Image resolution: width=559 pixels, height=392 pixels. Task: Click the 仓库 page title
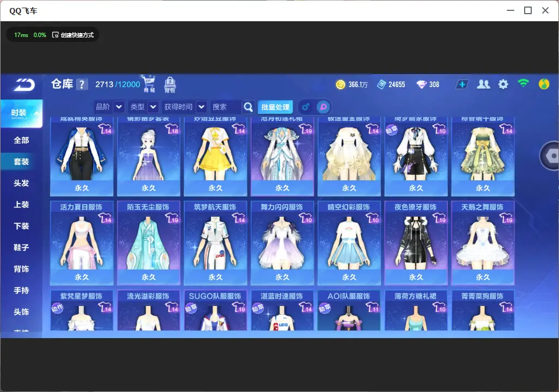[62, 84]
